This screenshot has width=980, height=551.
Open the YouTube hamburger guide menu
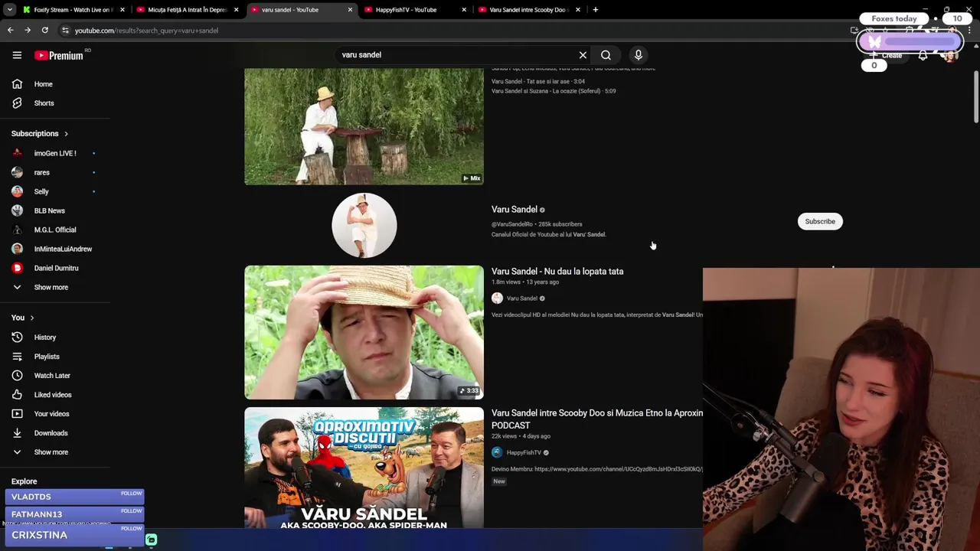tap(17, 55)
